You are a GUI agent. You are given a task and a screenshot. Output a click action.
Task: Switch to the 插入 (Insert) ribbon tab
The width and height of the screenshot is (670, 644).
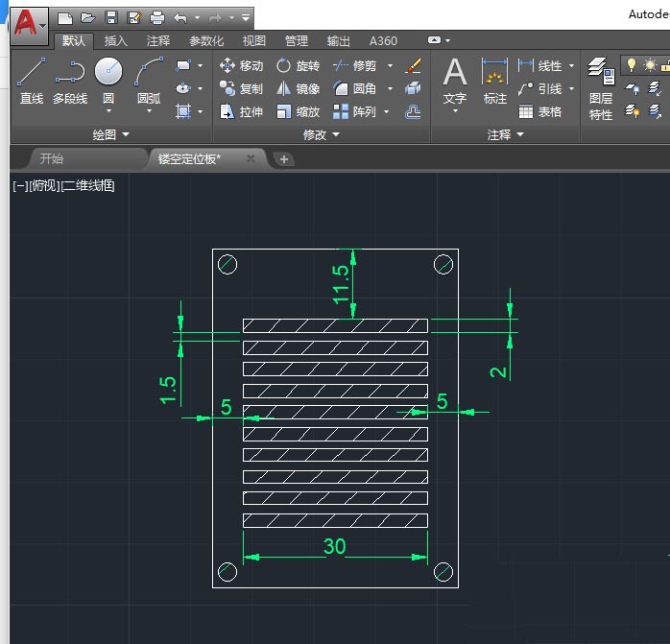[x=115, y=40]
